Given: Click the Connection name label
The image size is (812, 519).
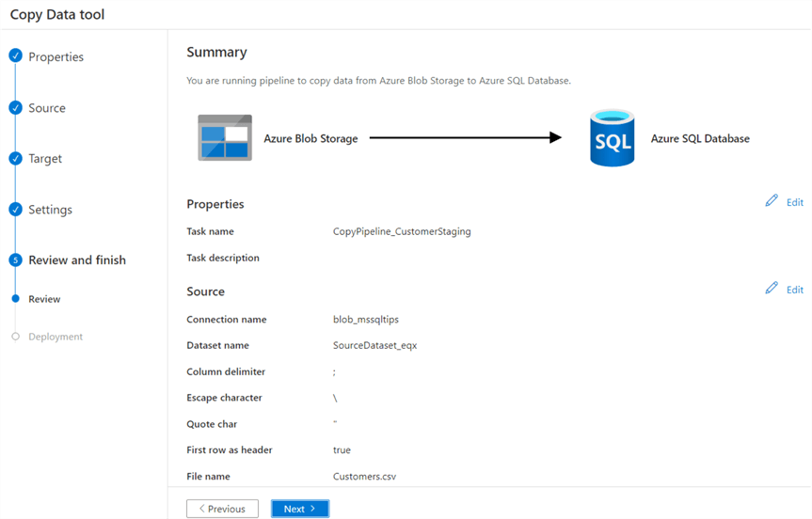Looking at the screenshot, I should coord(227,320).
